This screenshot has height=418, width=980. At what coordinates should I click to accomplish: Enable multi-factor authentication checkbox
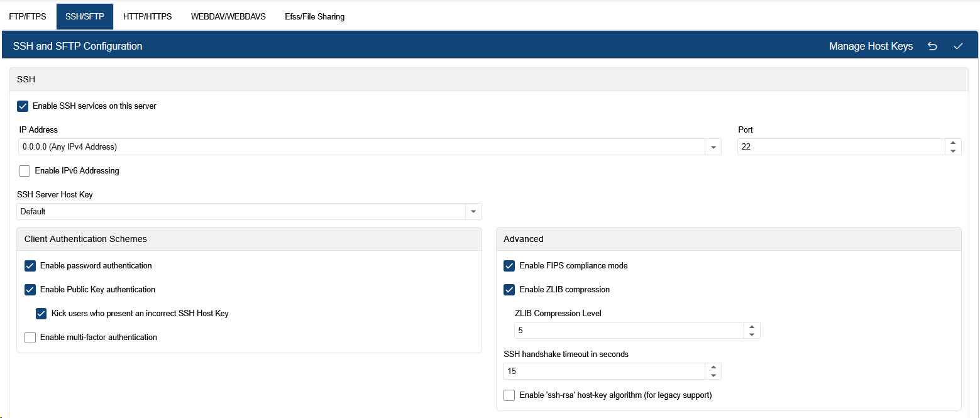coord(30,338)
